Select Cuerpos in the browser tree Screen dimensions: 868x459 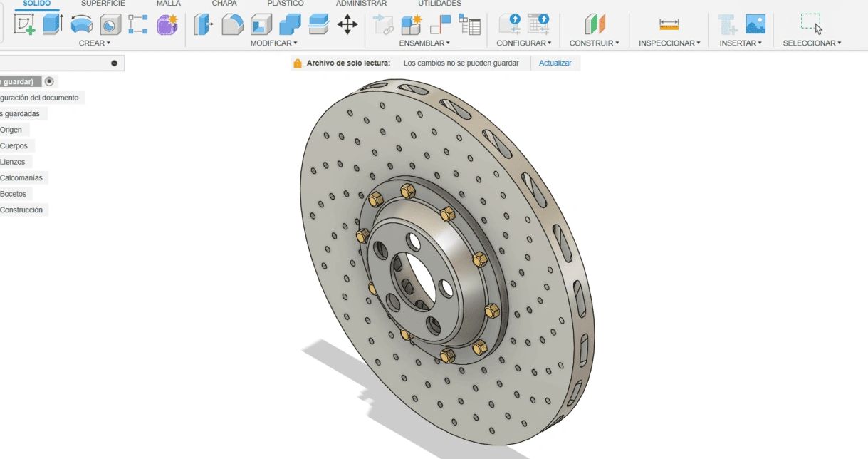click(x=14, y=146)
